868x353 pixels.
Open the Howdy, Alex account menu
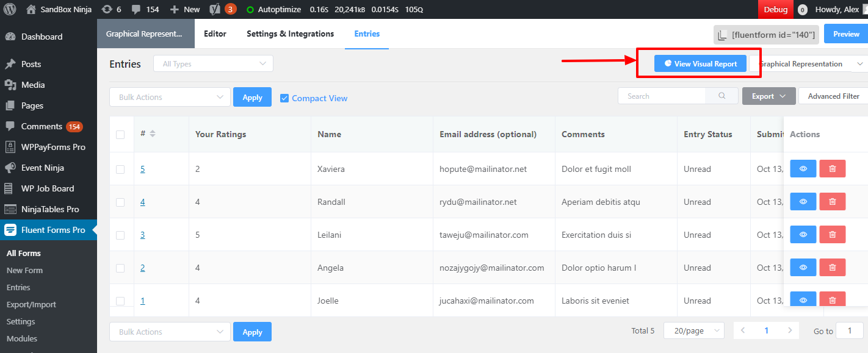(x=841, y=9)
